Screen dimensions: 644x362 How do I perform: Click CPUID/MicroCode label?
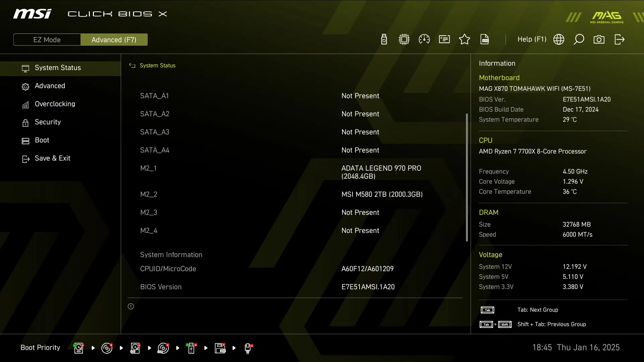click(168, 269)
